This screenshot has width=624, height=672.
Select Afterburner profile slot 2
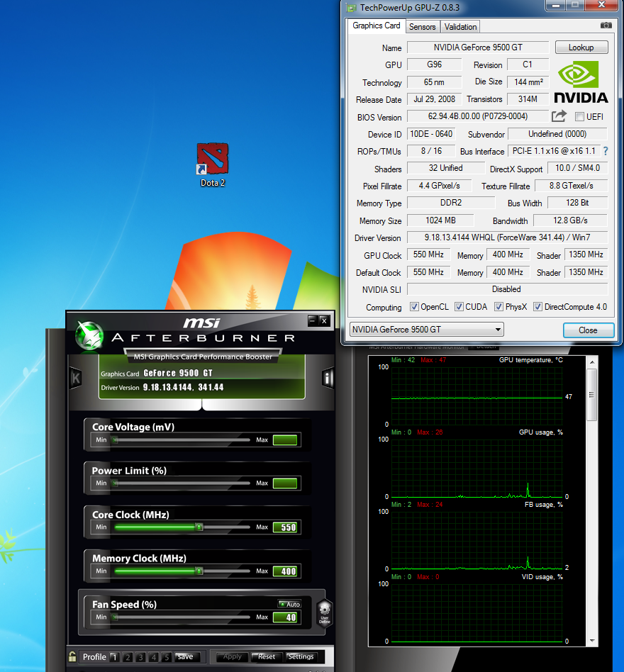click(128, 657)
